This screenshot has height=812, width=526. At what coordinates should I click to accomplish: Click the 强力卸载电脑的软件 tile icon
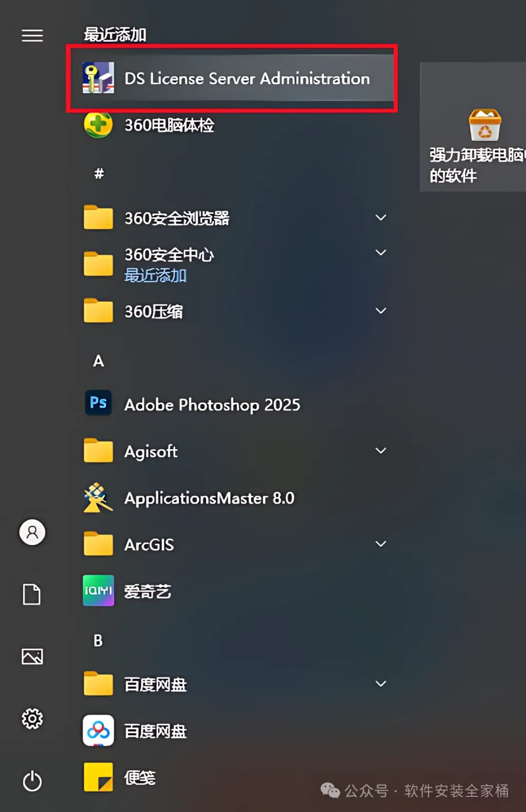point(485,125)
